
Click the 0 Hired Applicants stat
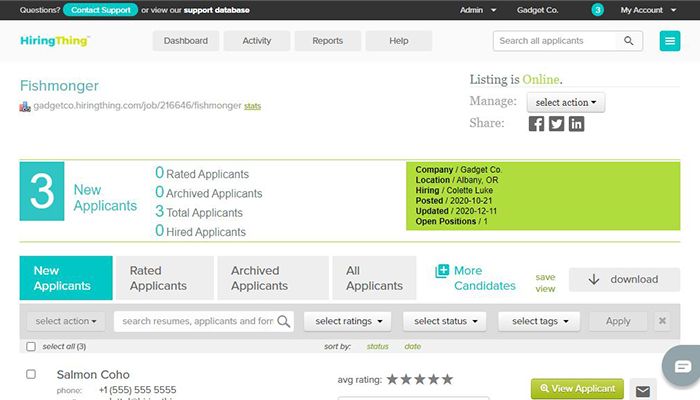(x=200, y=231)
